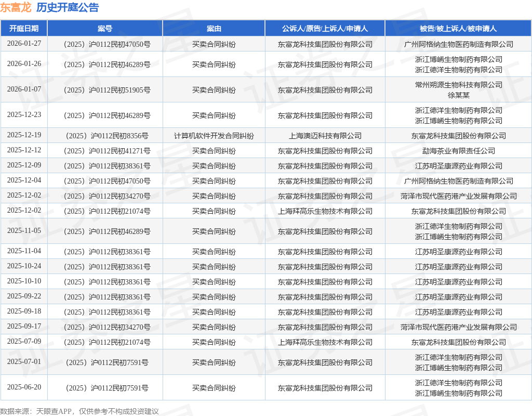Click the date 2025-12-12

24,150
